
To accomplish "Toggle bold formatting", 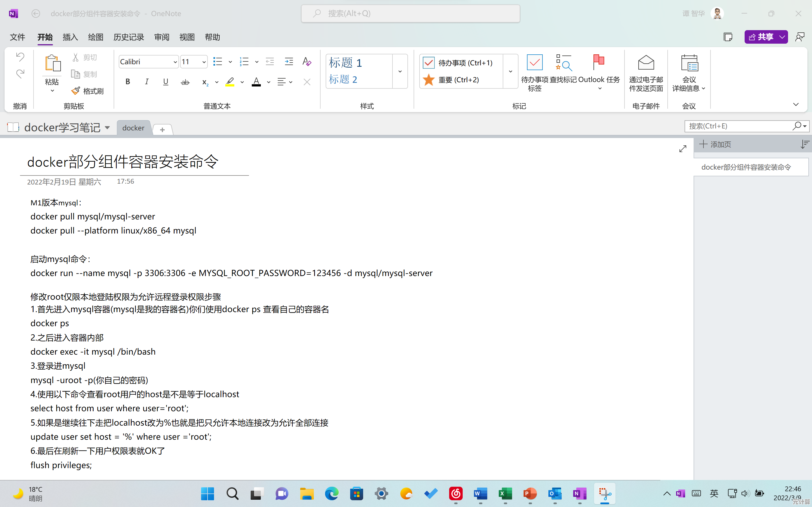I will [x=127, y=82].
